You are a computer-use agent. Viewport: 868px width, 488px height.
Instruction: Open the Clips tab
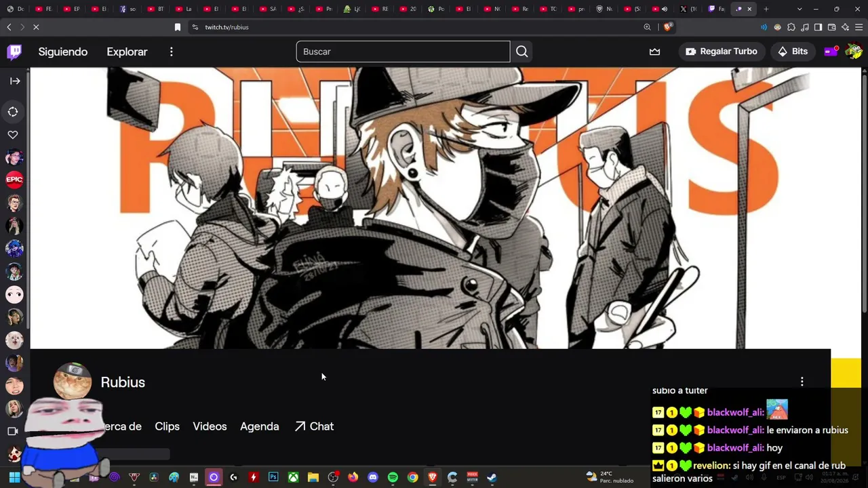pyautogui.click(x=167, y=426)
